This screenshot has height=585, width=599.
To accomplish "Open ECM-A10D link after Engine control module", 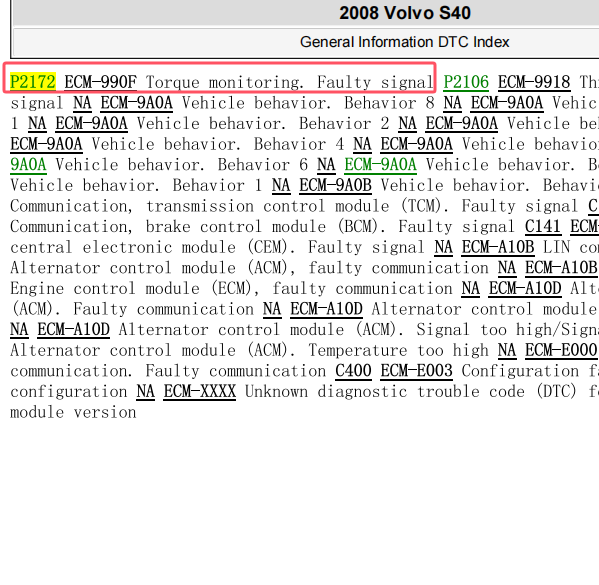I will pos(525,288).
